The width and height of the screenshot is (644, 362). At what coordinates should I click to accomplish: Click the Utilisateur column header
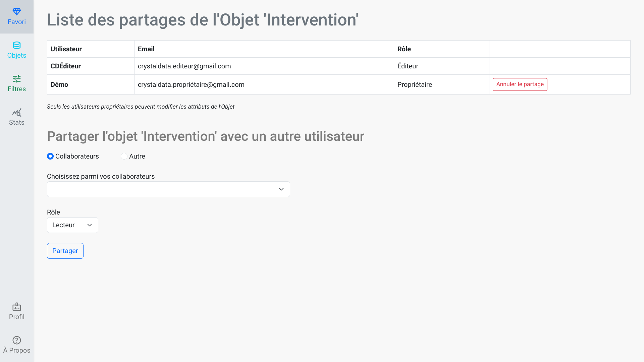(x=66, y=49)
